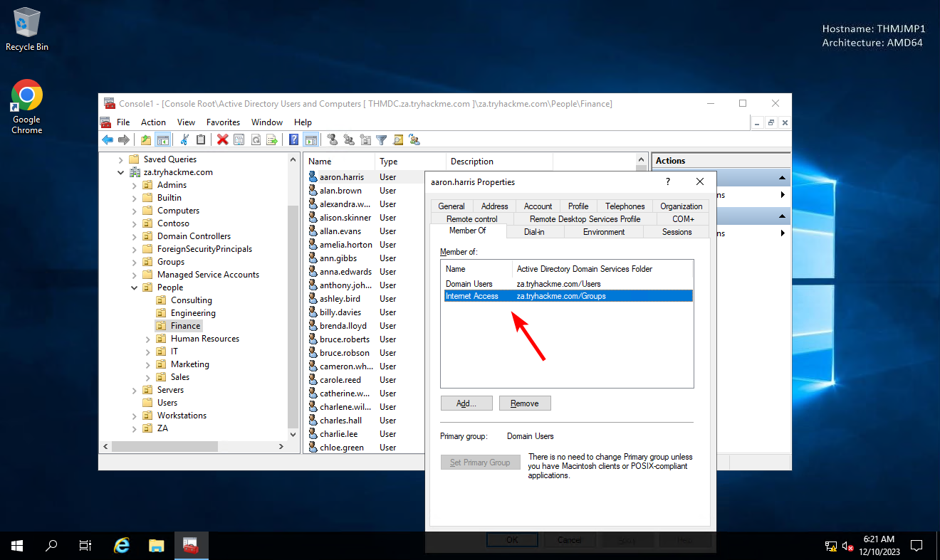Select the Domain Users group row
The image size is (940, 560).
(568, 284)
